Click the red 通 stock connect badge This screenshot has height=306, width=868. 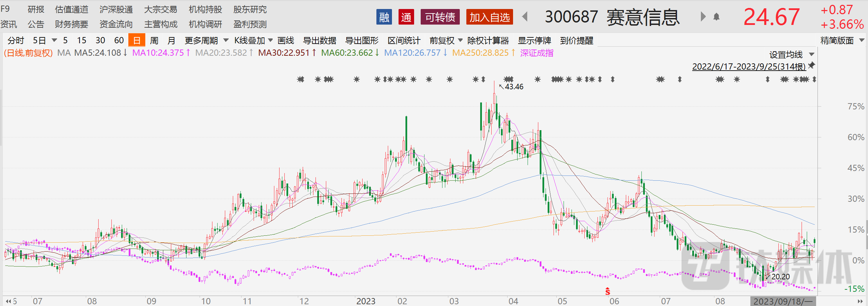coord(406,17)
